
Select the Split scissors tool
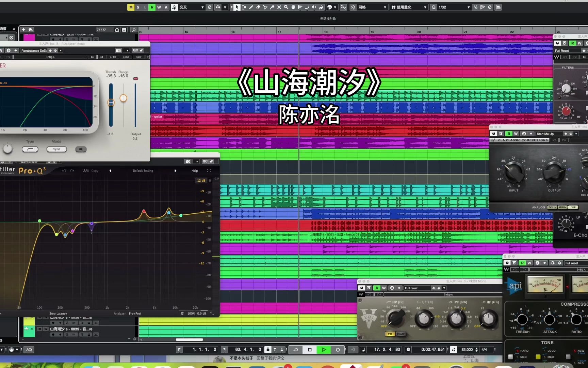click(265, 7)
